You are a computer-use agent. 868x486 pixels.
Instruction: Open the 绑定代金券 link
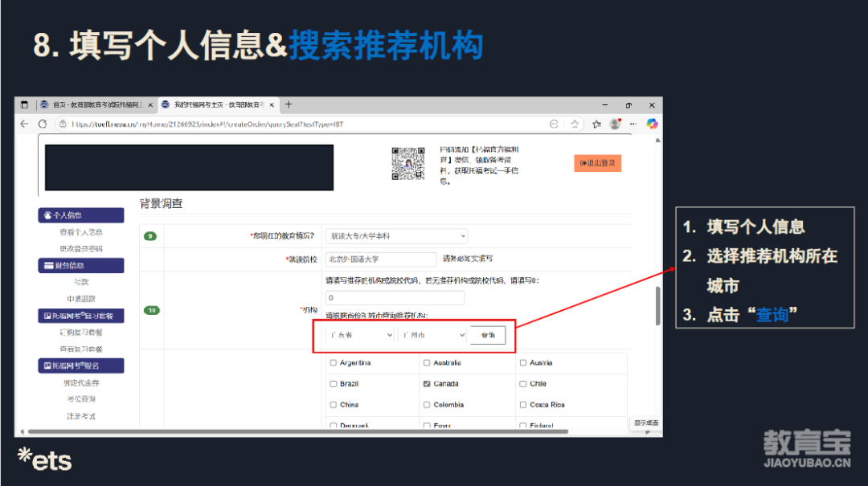[81, 383]
